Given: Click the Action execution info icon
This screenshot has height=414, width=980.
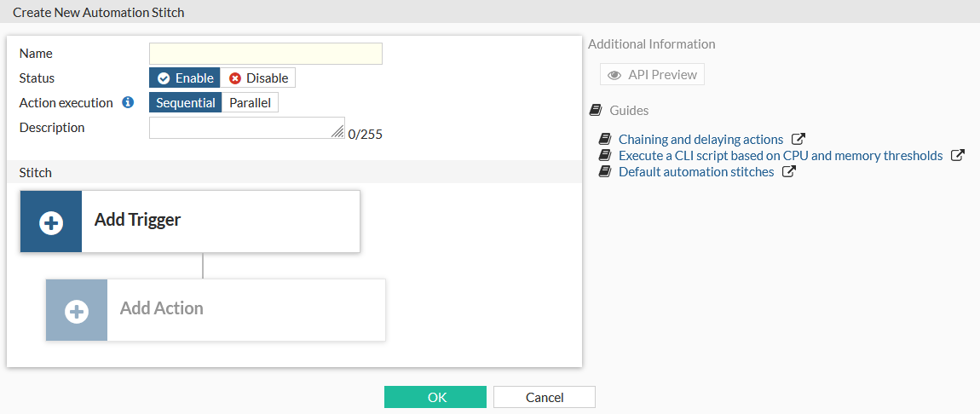Looking at the screenshot, I should (x=128, y=103).
